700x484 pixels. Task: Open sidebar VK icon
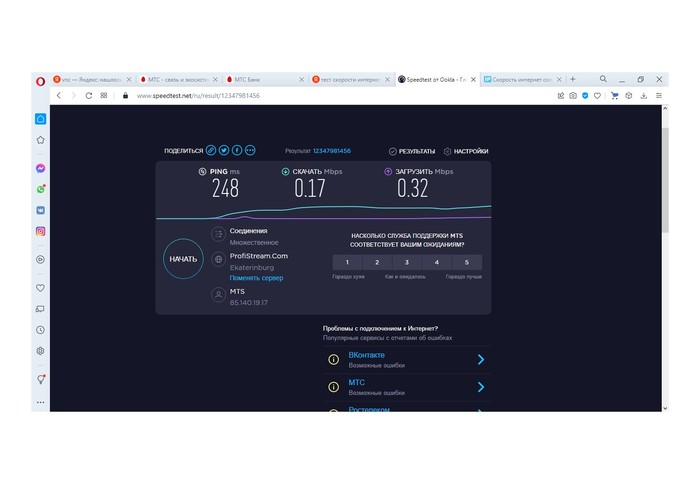click(x=41, y=210)
